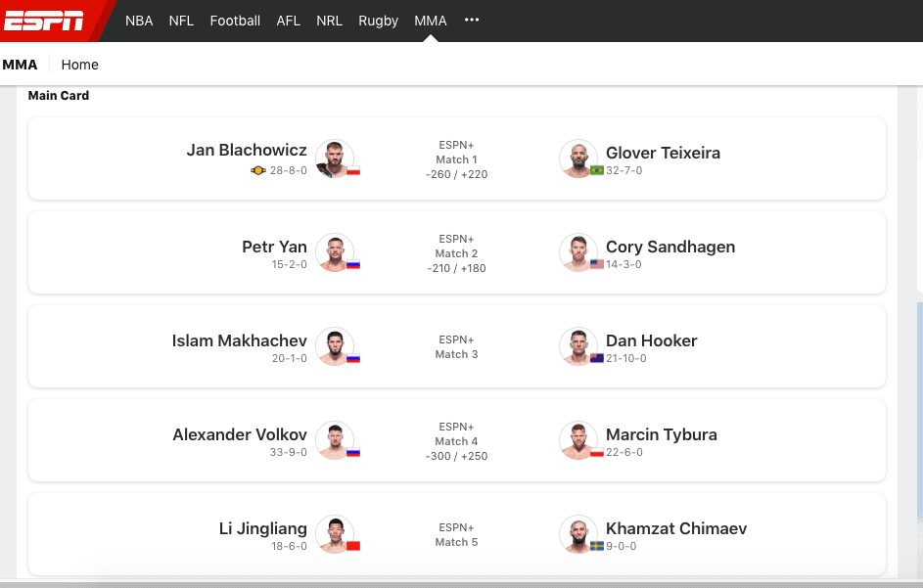The height and width of the screenshot is (588, 923).
Task: Click the Match 3 ESPN+ info
Action: tap(456, 347)
